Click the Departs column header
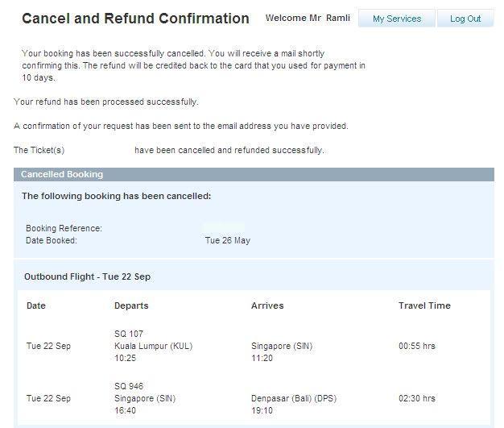This screenshot has width=504, height=428. pyautogui.click(x=131, y=305)
